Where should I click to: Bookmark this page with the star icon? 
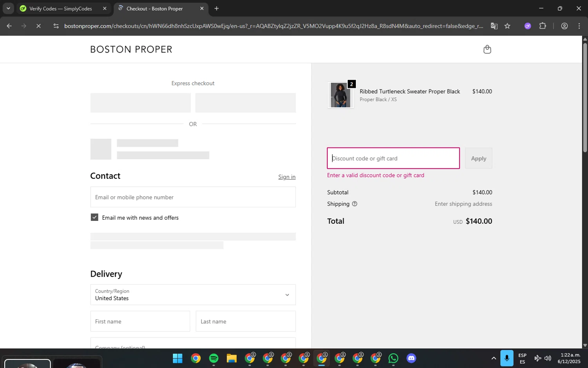507,26
